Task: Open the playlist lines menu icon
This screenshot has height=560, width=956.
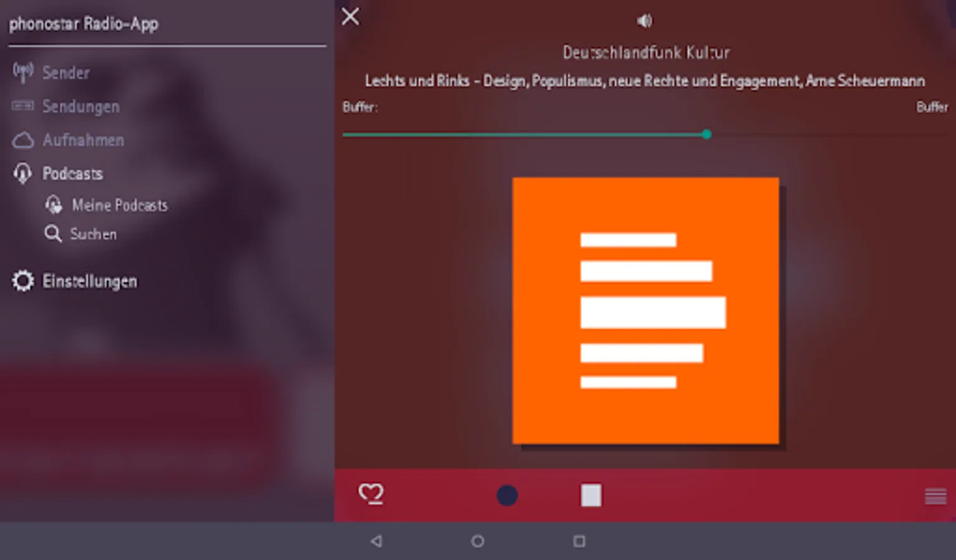Action: 935,497
